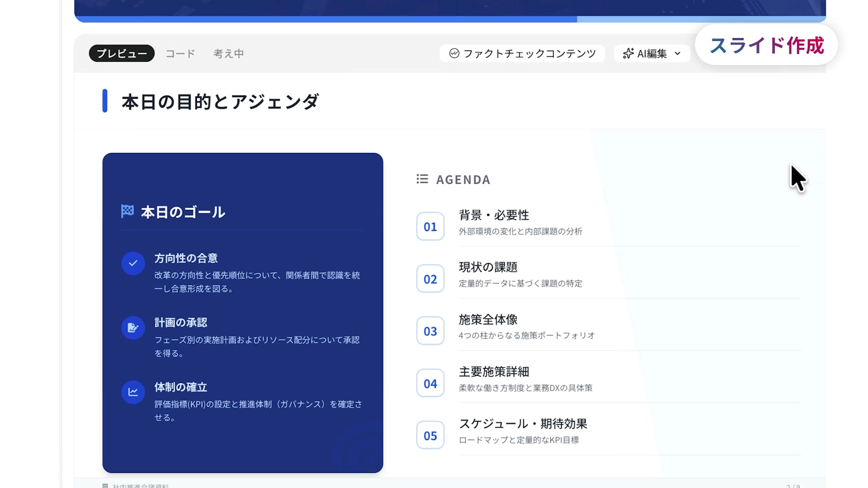Click the sparkle icon on AI編集

(x=628, y=54)
